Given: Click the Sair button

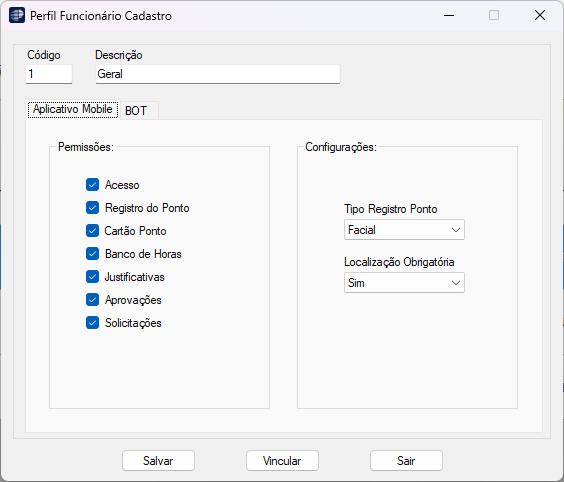Looking at the screenshot, I should click(406, 460).
